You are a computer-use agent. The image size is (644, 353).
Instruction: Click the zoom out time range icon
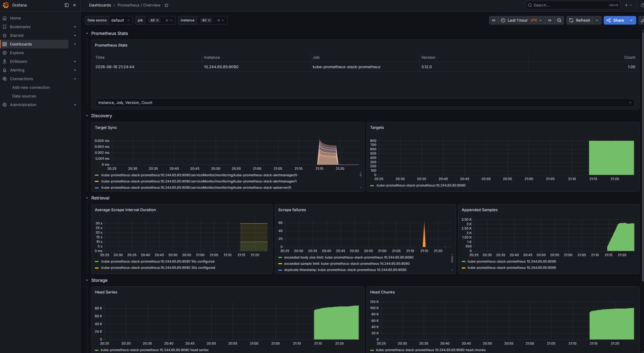(x=559, y=20)
